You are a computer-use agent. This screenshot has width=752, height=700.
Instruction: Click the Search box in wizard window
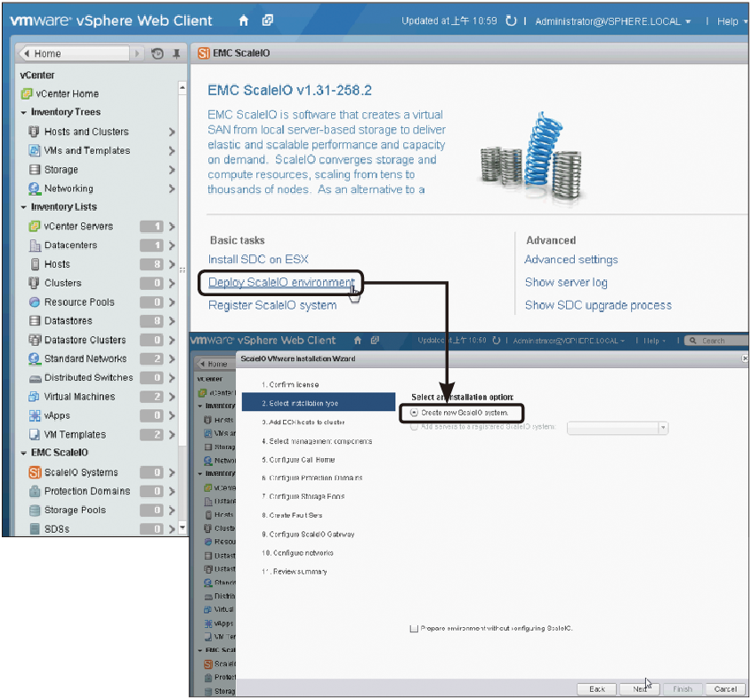point(716,341)
